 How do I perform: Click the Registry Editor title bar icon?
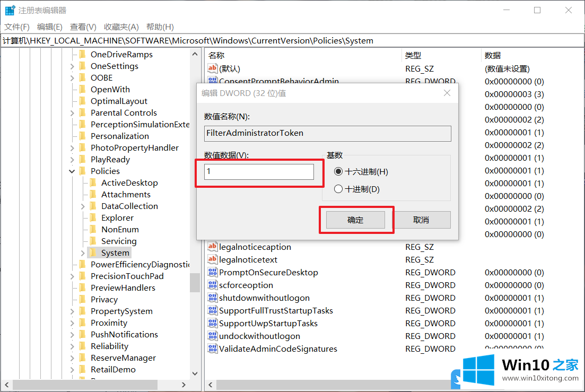coord(10,10)
